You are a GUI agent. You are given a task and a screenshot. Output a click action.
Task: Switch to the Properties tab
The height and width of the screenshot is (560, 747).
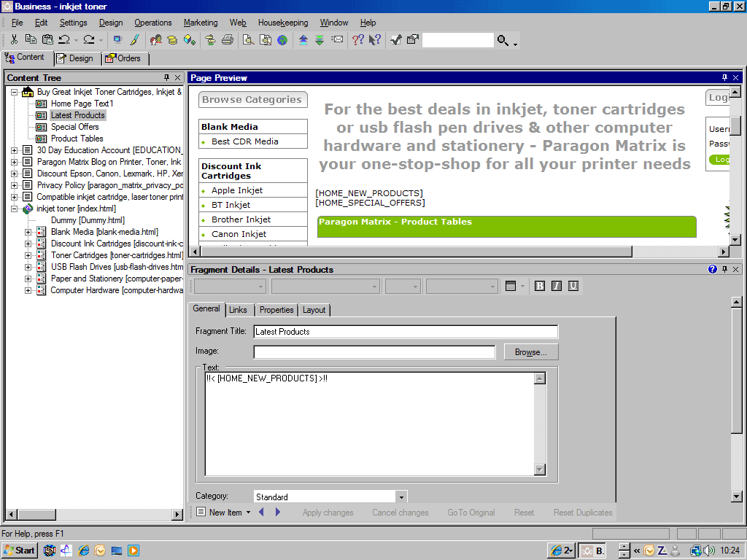click(276, 310)
